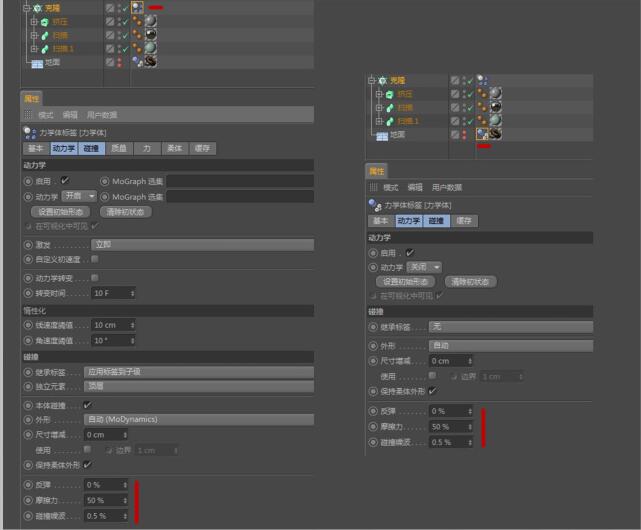The height and width of the screenshot is (530, 641).
Task: Select the highlighted collider tag on 地面, right panel
Action: click(x=482, y=134)
